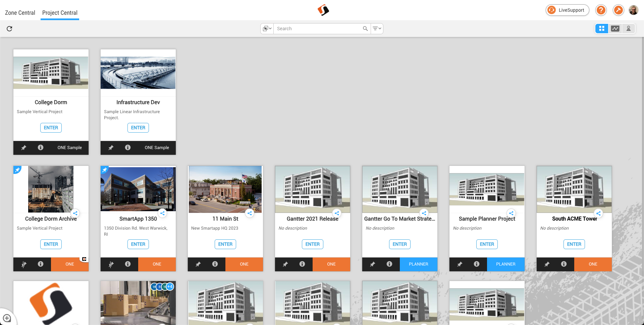Show info for College Dorm Archive

[x=41, y=264]
